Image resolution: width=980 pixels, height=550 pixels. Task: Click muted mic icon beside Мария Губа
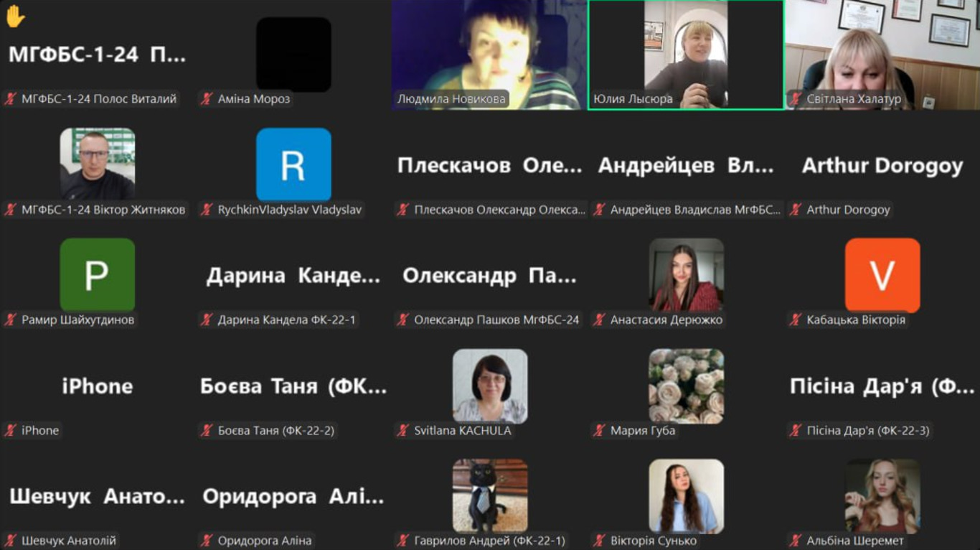[599, 430]
